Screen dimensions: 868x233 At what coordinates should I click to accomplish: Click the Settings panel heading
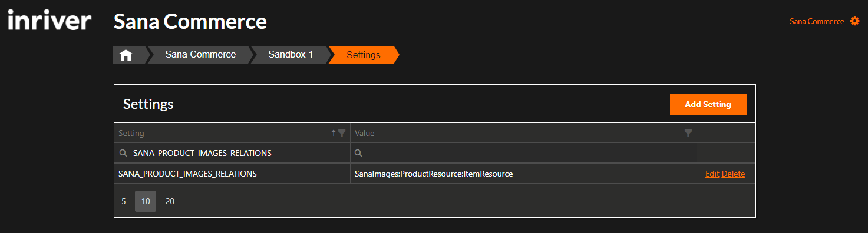pyautogui.click(x=148, y=104)
